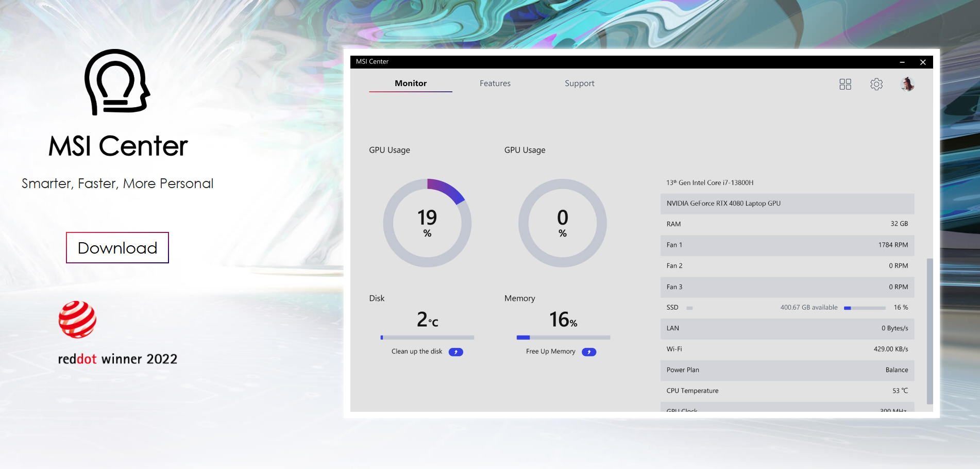Select the LAN row
This screenshot has width=980, height=469.
pyautogui.click(x=787, y=329)
